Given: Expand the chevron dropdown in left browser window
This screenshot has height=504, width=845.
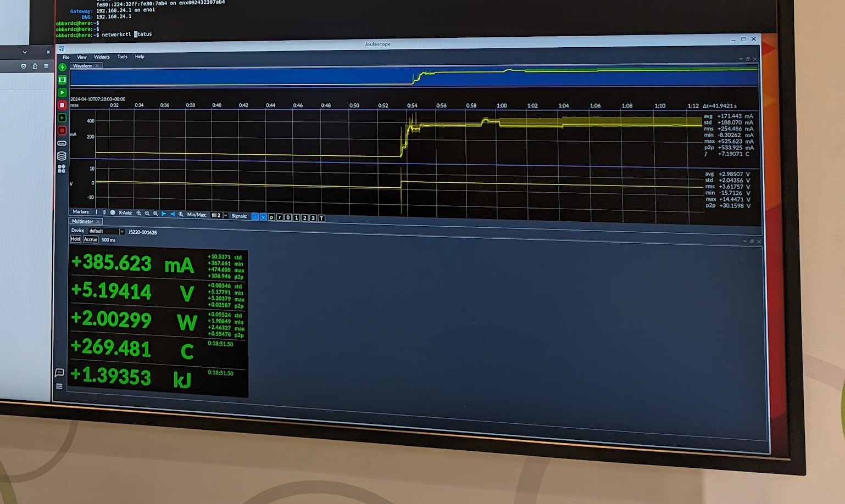Looking at the screenshot, I should (x=25, y=52).
